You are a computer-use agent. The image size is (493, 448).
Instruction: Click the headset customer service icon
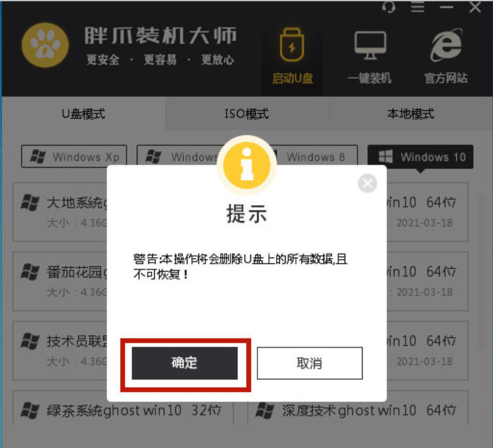pos(388,6)
